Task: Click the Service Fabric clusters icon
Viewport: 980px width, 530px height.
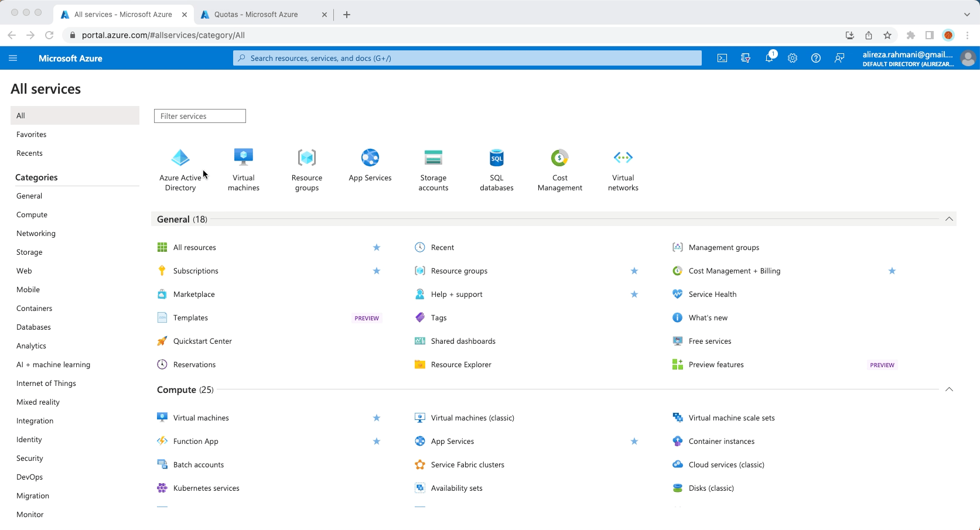Action: (x=420, y=464)
